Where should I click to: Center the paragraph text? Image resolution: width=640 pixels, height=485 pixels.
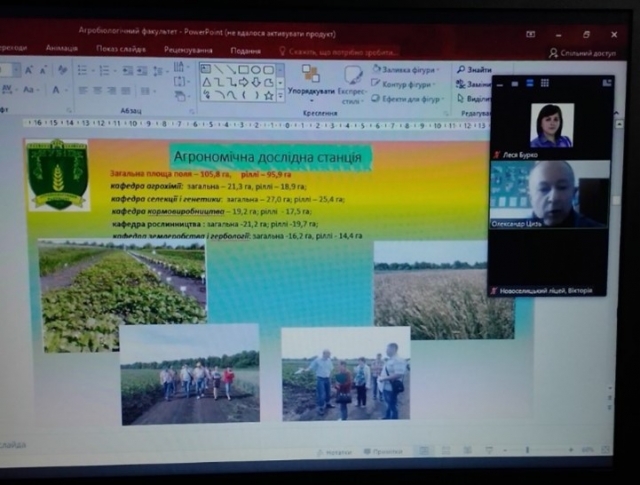pyautogui.click(x=97, y=91)
